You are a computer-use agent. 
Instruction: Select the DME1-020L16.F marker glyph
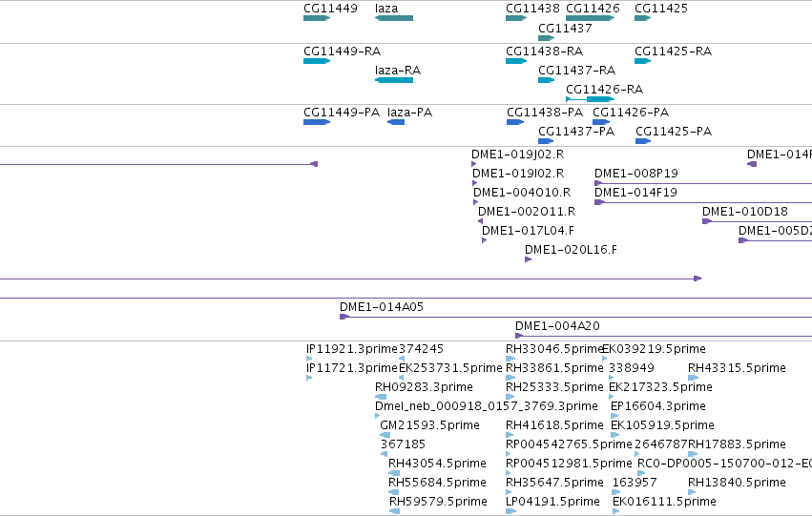point(529,259)
